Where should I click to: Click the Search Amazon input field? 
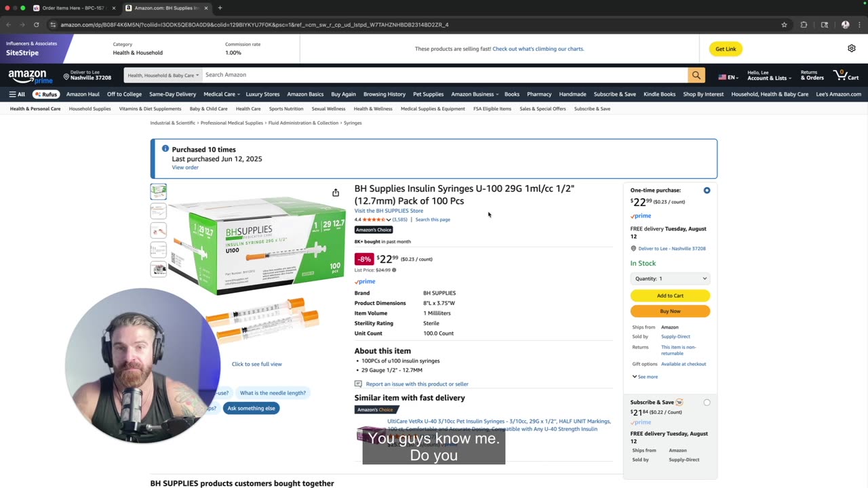[x=445, y=75]
